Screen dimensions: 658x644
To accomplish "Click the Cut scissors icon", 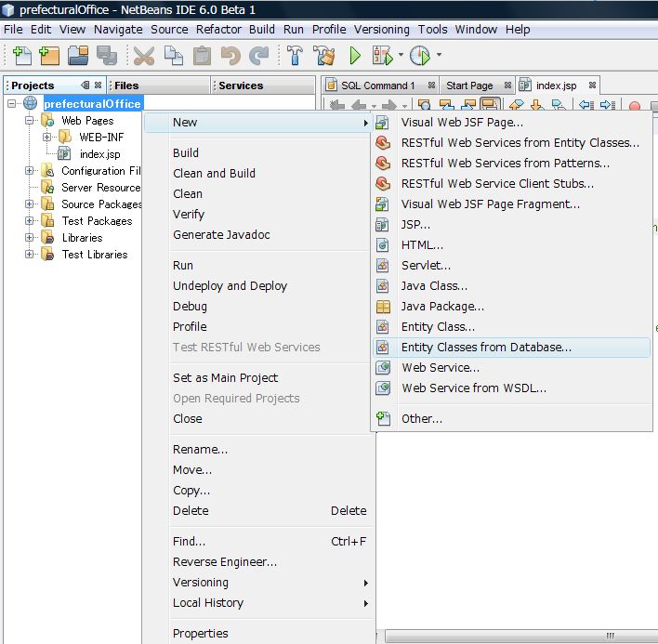I will tap(144, 56).
